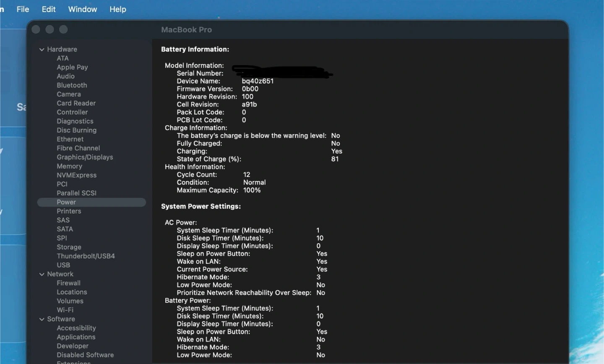Open the Edit menu

[x=49, y=9]
